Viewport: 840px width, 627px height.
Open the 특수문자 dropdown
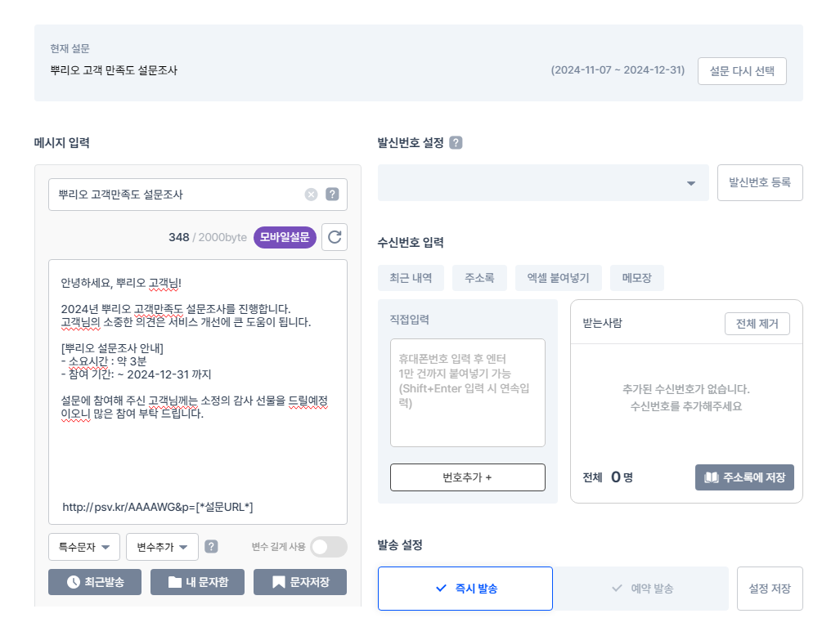point(84,547)
